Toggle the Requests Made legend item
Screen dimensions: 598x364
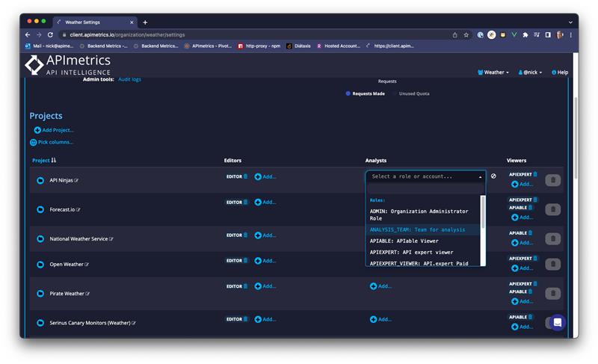coord(365,93)
